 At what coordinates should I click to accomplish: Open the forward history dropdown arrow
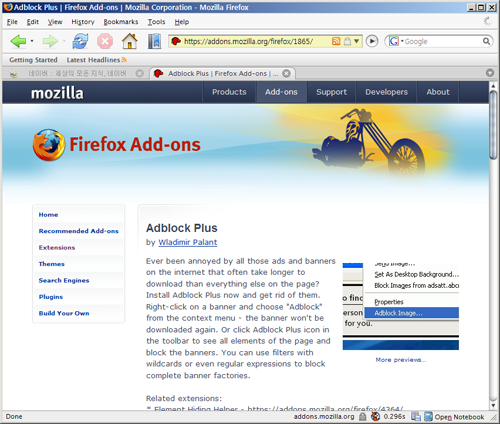[x=64, y=41]
